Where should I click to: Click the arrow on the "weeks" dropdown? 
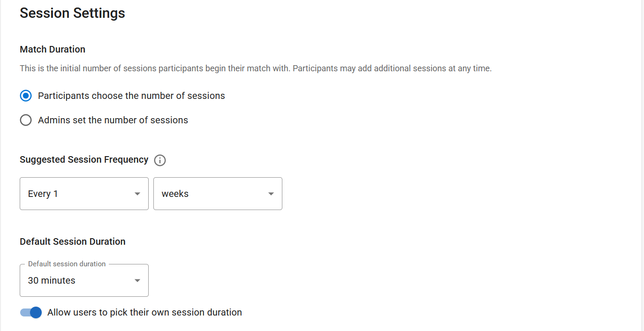point(271,194)
